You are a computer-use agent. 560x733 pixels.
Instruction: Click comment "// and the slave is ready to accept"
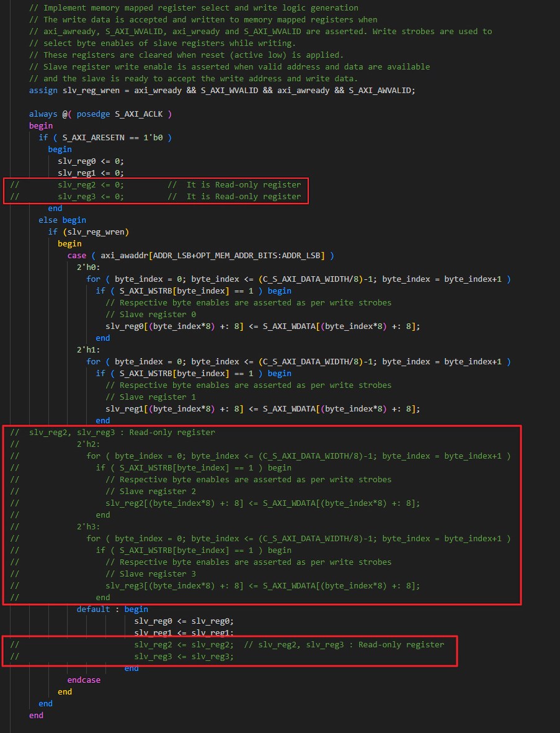194,79
